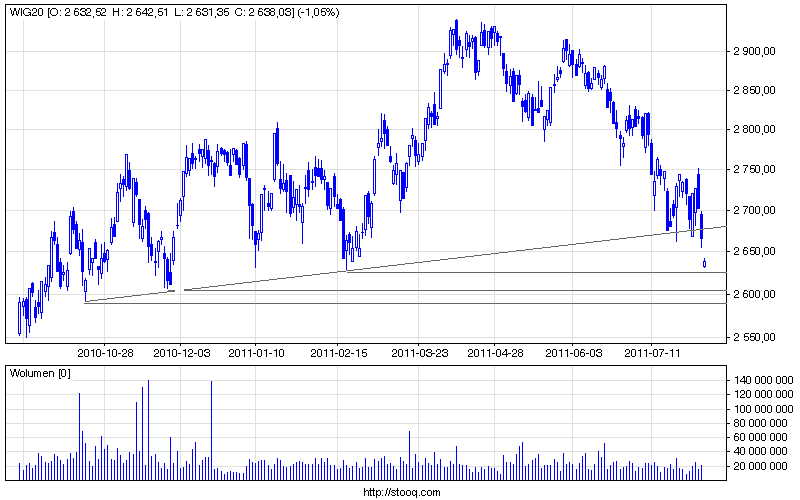Click the tallest volume bar near 2010-12-03
Screen dimensions: 800x500
148,430
